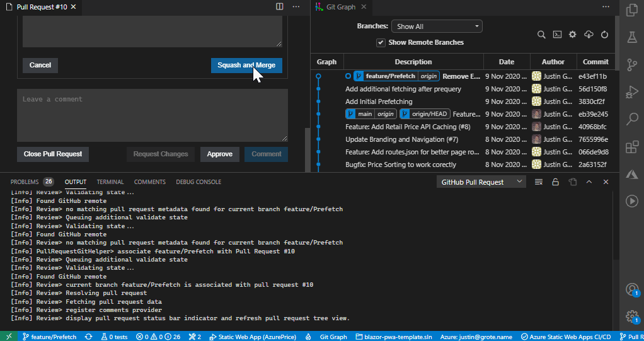Uncheck Show Remote Branches

pos(381,42)
